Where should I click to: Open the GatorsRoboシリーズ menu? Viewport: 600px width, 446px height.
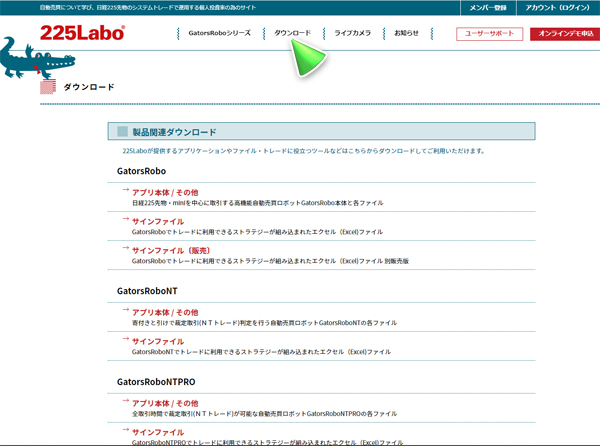(x=220, y=33)
